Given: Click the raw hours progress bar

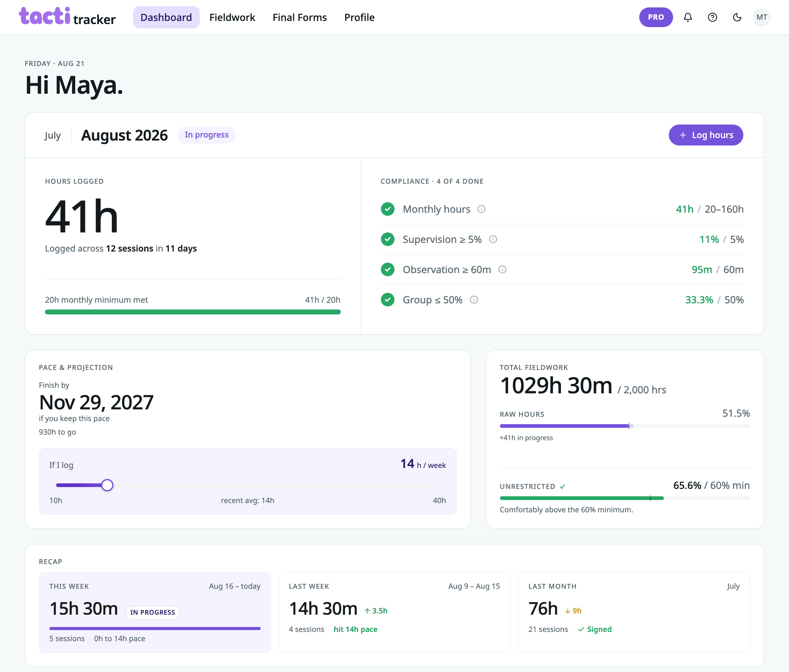Looking at the screenshot, I should click(624, 426).
